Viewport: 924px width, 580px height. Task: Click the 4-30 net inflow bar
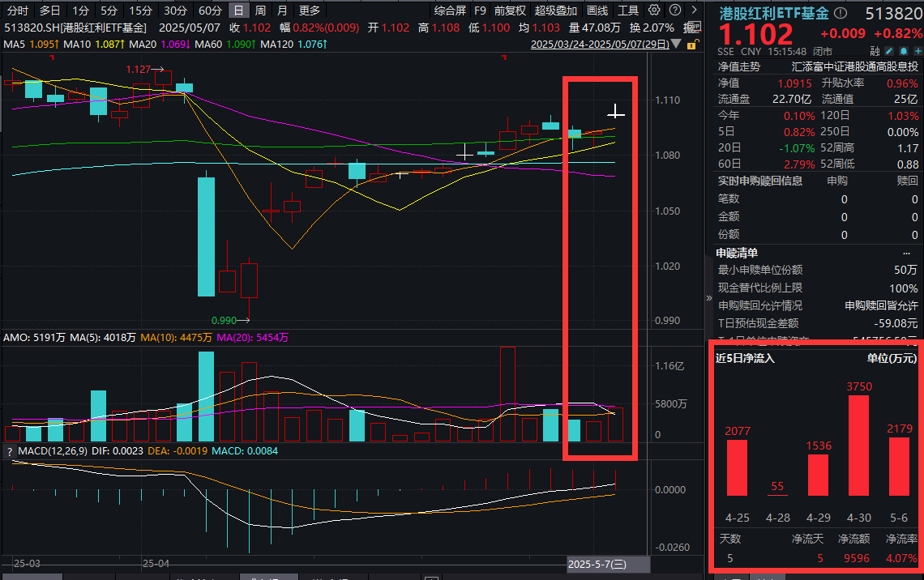tap(858, 445)
